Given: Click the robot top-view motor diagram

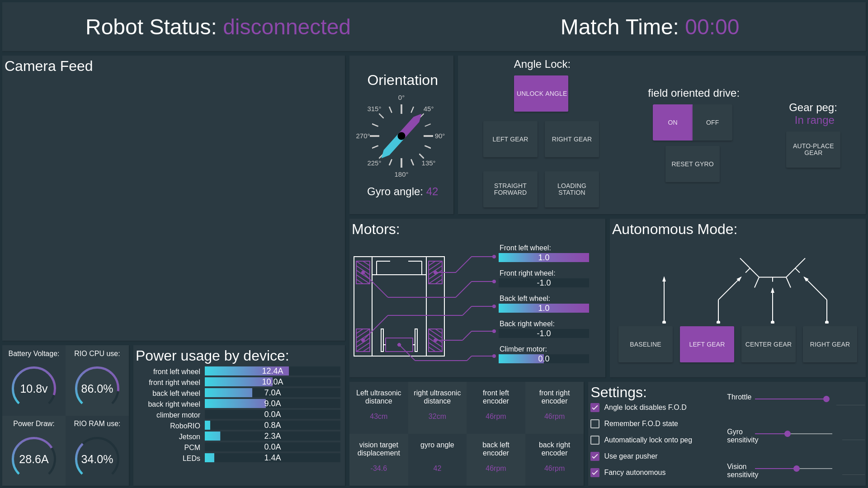Looking at the screenshot, I should point(400,305).
